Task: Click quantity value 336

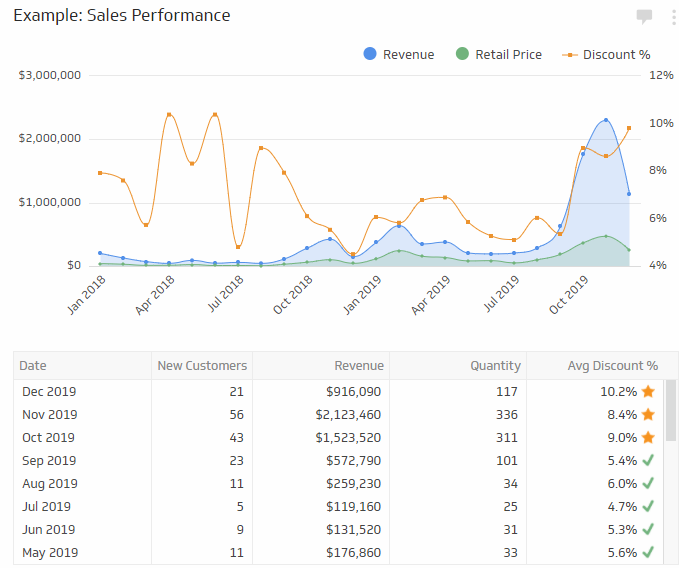Action: 507,415
